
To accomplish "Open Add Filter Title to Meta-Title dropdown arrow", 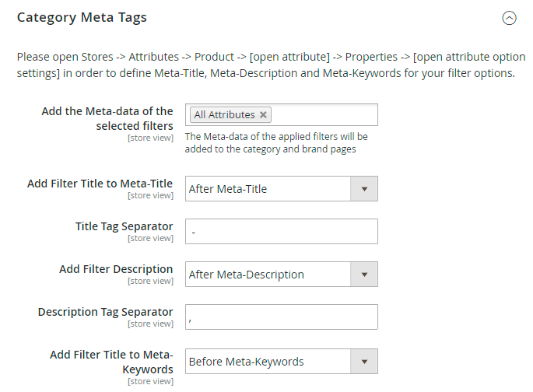I will [x=363, y=189].
